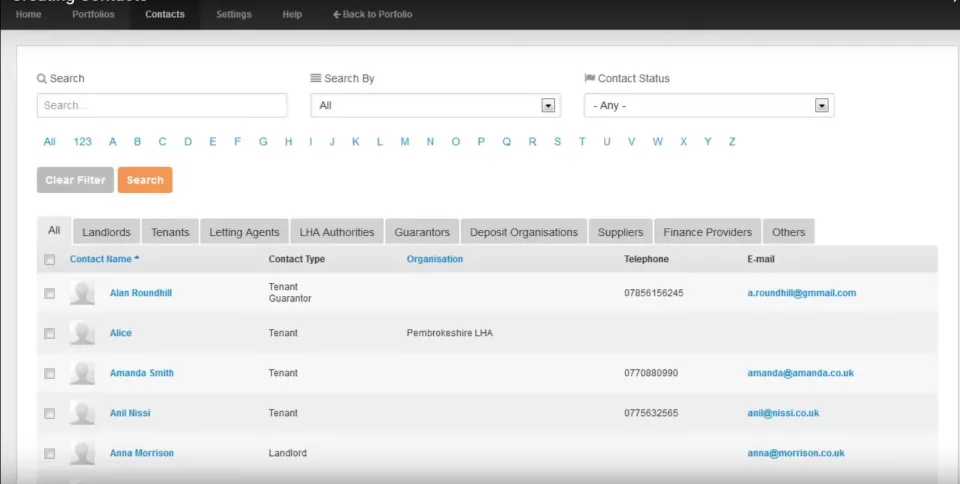Open Amanda Smith's avatar thumbnail
The image size is (960, 484).
pos(82,373)
